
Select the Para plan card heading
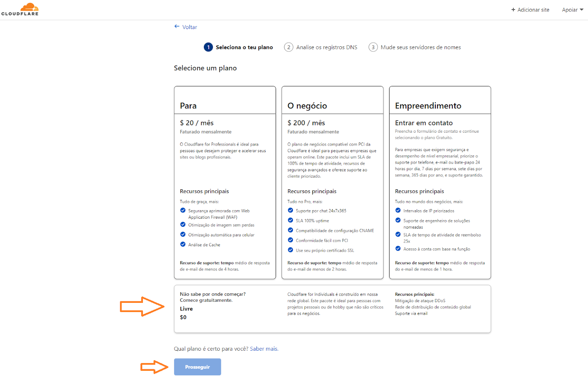coord(188,106)
